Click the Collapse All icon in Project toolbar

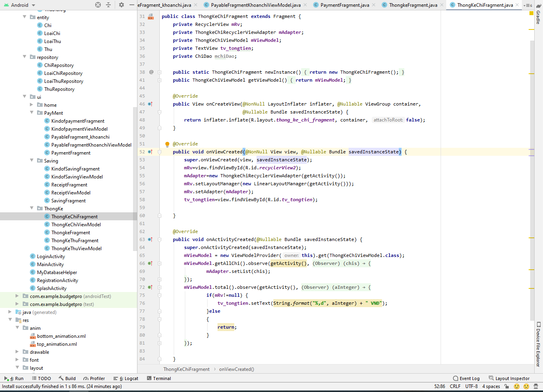(x=108, y=5)
